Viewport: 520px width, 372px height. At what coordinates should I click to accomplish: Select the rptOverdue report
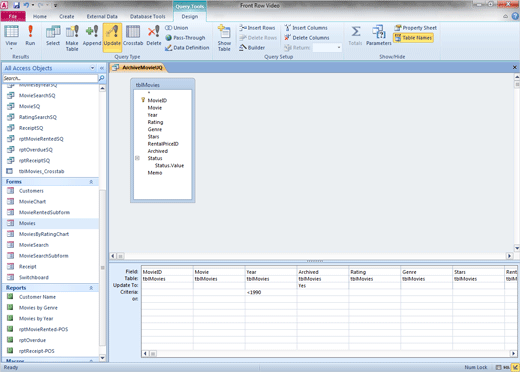pyautogui.click(x=32, y=340)
